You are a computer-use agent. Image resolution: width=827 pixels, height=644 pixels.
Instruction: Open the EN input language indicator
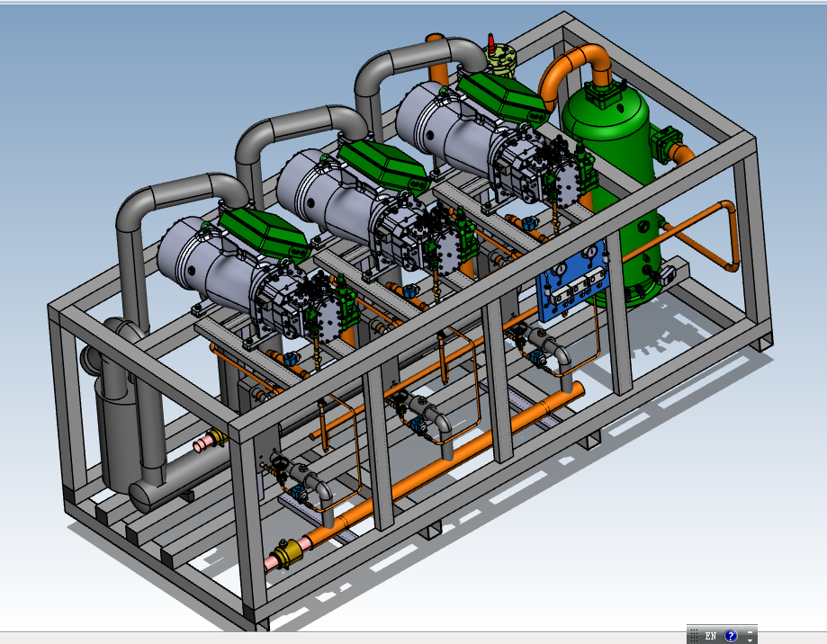710,636
